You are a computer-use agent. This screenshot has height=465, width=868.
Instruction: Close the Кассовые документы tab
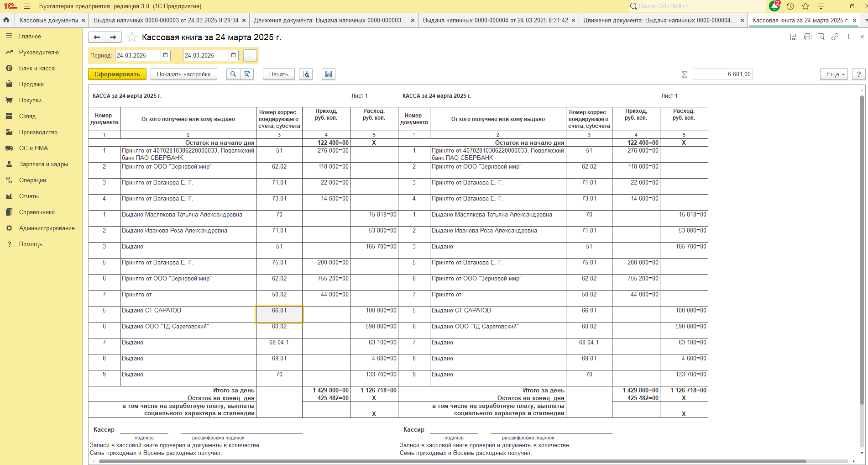pyautogui.click(x=83, y=21)
